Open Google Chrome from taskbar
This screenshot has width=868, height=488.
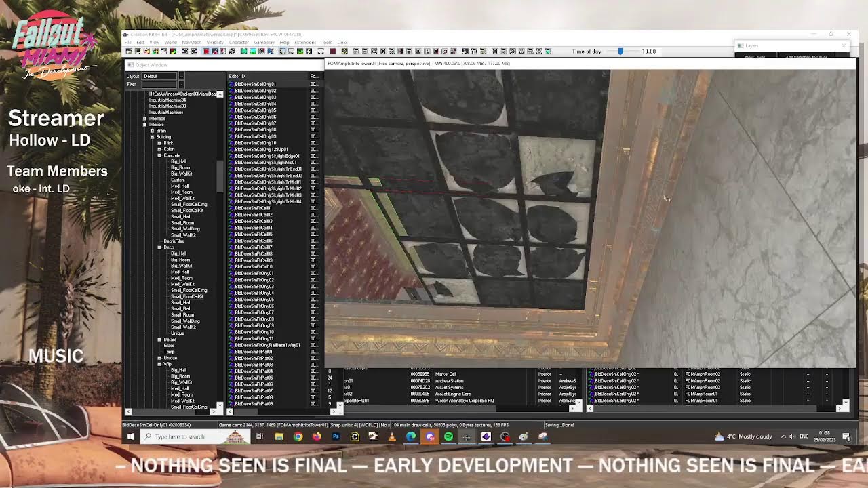[298, 436]
